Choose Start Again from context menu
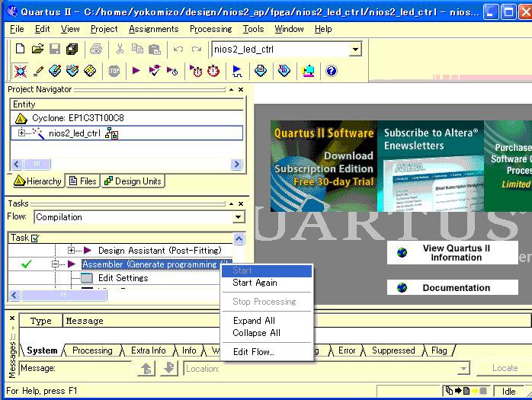 pos(267,283)
